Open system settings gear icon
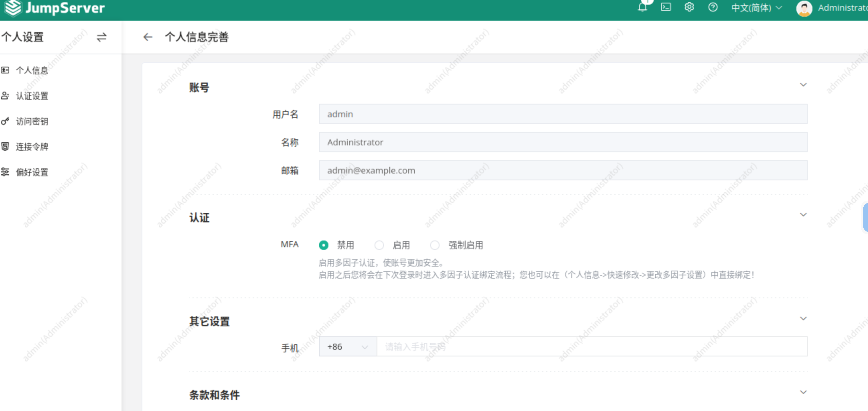 pyautogui.click(x=689, y=7)
